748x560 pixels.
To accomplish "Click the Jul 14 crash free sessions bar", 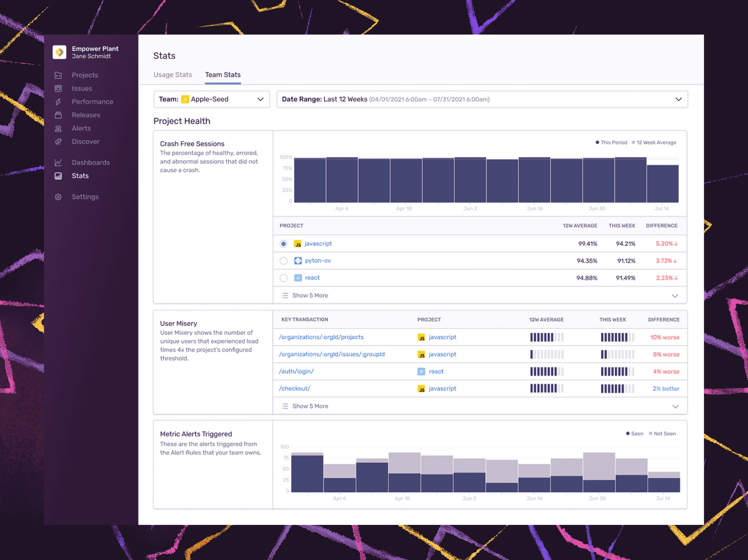I will pos(662,184).
